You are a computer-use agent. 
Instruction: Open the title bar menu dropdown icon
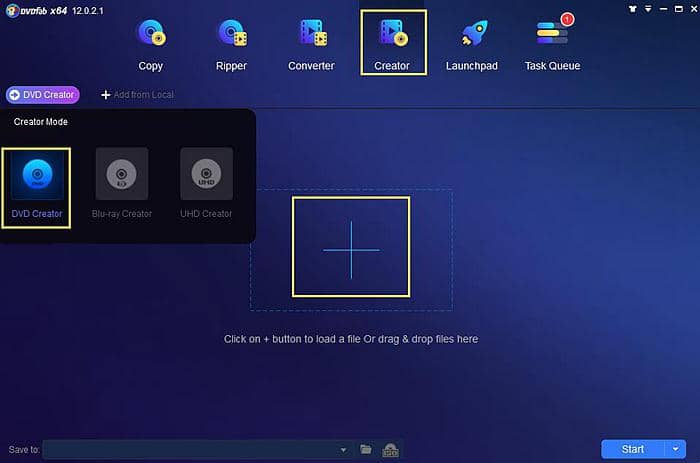[648, 9]
